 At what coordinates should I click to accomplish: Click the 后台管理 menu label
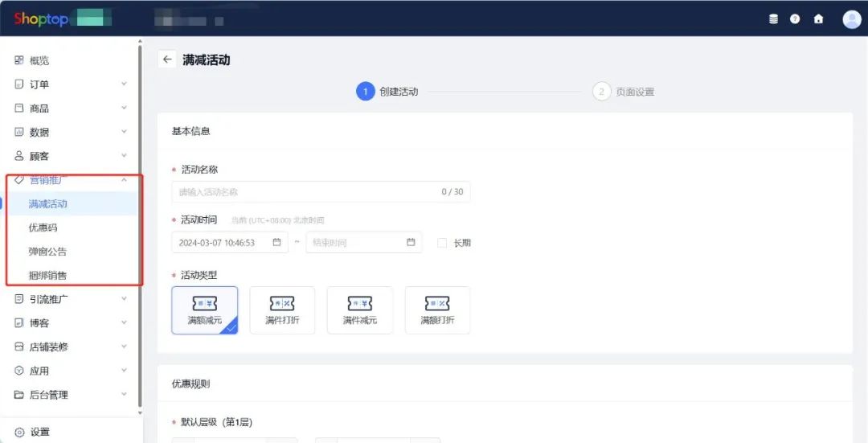(x=49, y=396)
